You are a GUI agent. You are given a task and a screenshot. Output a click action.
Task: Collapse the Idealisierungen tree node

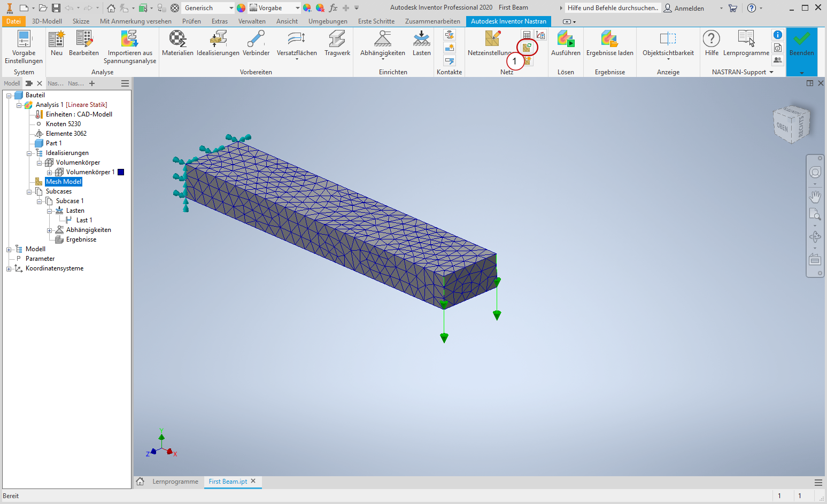pyautogui.click(x=29, y=153)
